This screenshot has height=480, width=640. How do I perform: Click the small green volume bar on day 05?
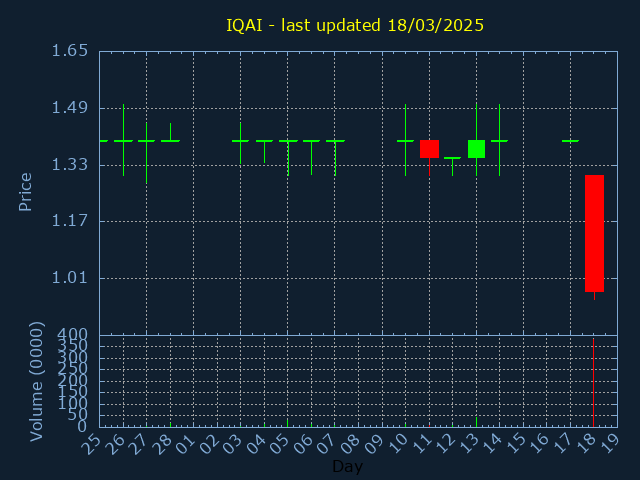[x=288, y=423]
